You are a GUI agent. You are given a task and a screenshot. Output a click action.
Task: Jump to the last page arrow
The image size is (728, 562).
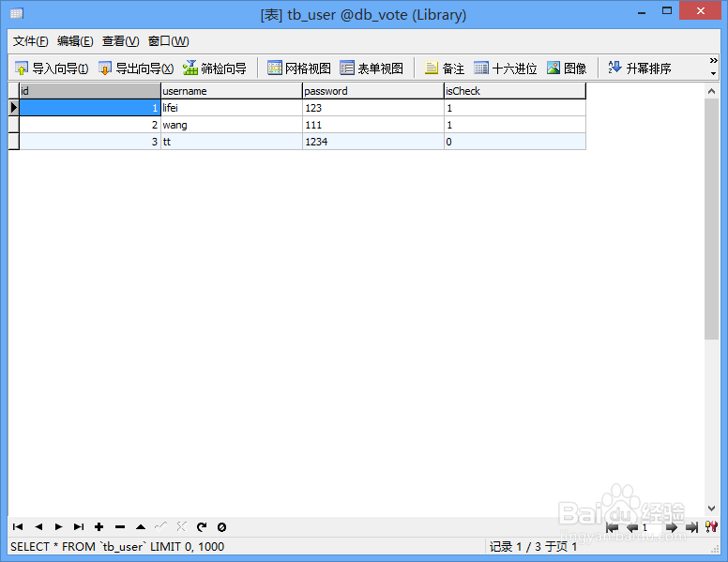coord(691,527)
